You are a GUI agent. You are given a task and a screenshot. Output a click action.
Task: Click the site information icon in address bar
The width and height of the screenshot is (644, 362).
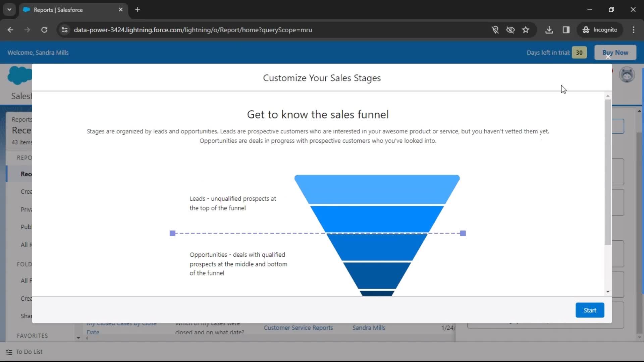64,30
